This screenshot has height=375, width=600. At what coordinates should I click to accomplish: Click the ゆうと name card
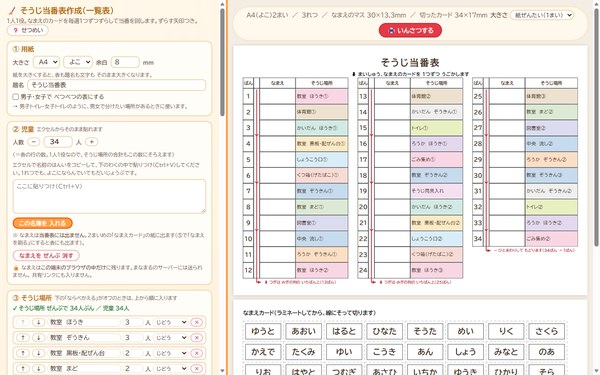[x=262, y=331]
